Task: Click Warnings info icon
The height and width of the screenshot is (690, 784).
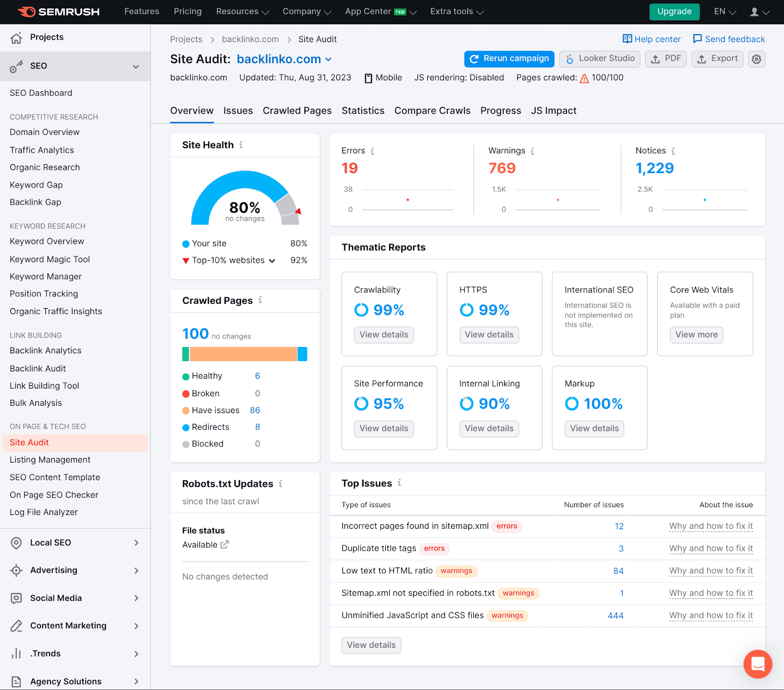Action: coord(533,151)
